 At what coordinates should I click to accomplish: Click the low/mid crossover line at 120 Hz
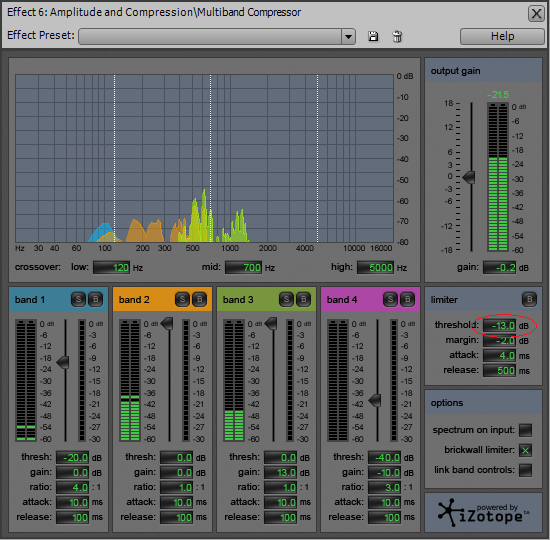[114, 158]
